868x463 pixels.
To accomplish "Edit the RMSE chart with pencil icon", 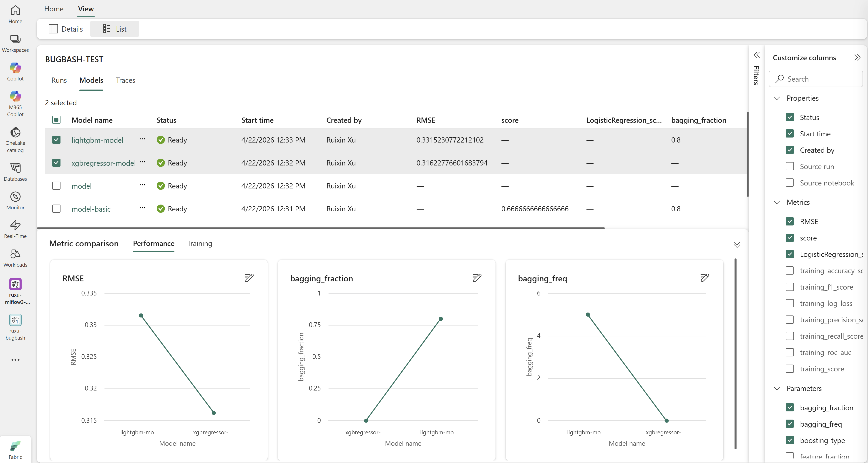I will click(x=249, y=278).
